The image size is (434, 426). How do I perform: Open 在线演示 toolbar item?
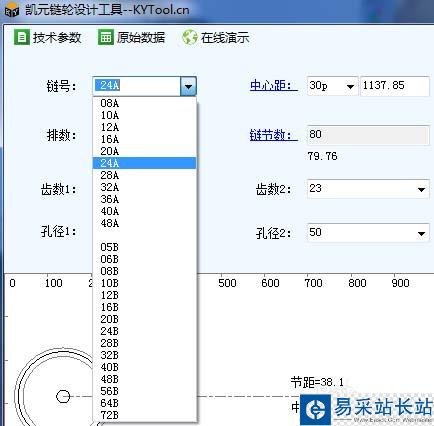point(216,37)
